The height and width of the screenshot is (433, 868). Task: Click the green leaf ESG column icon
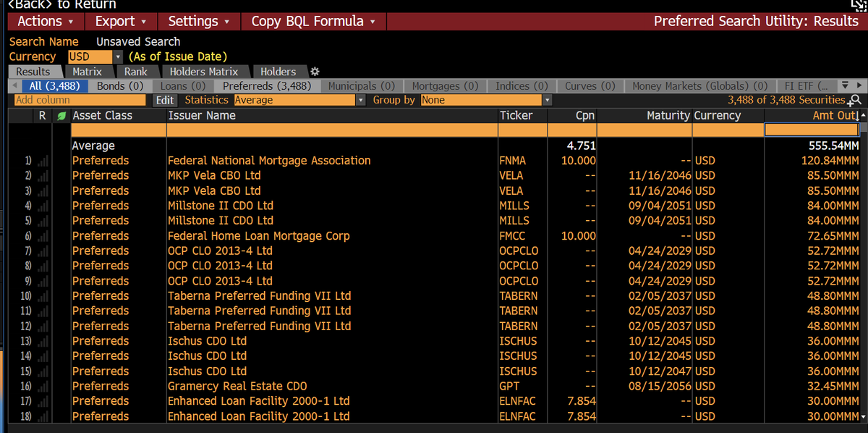pos(61,115)
